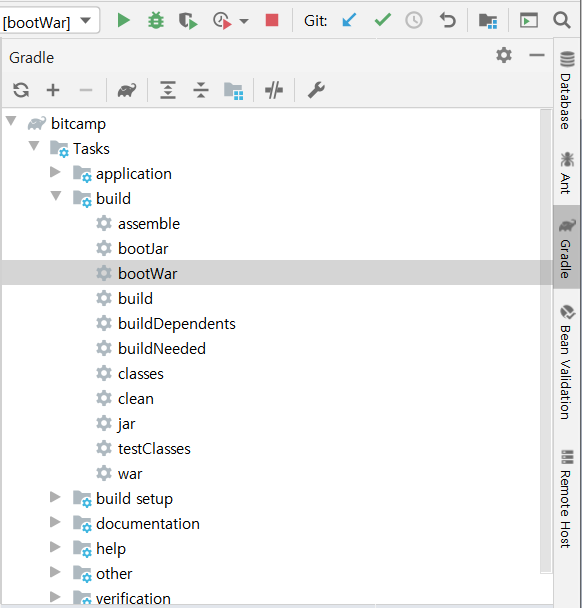This screenshot has height=608, width=582.
Task: Run the bootWar configuration with green play button
Action: [124, 21]
